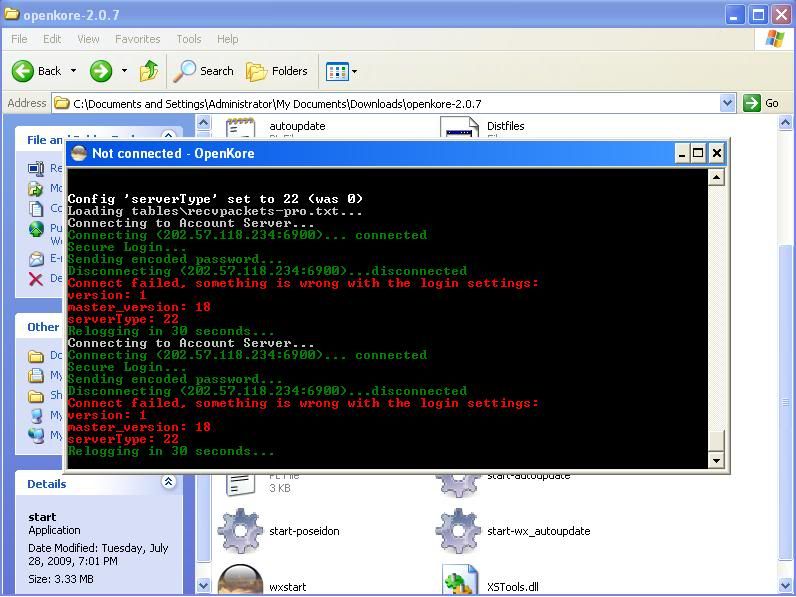Open the View menu
Viewport: 796px width, 597px height.
[88, 39]
